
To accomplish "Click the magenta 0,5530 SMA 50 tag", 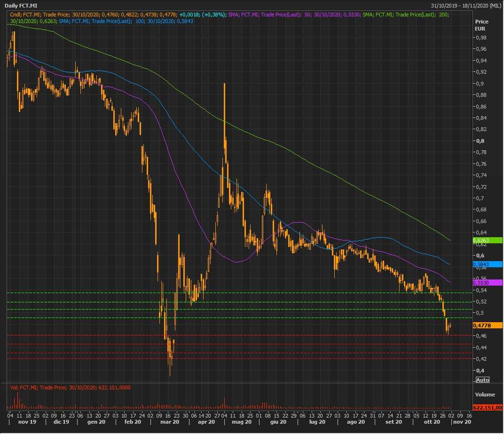I will coord(488,283).
